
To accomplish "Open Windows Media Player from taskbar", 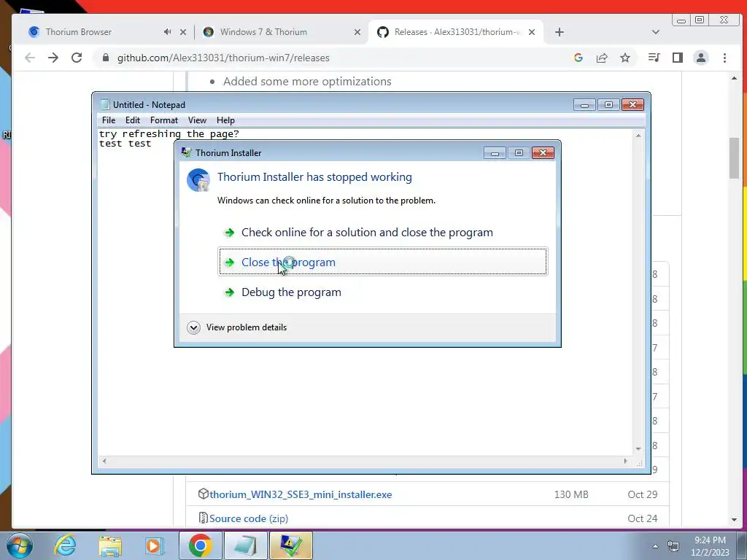I will pyautogui.click(x=155, y=545).
